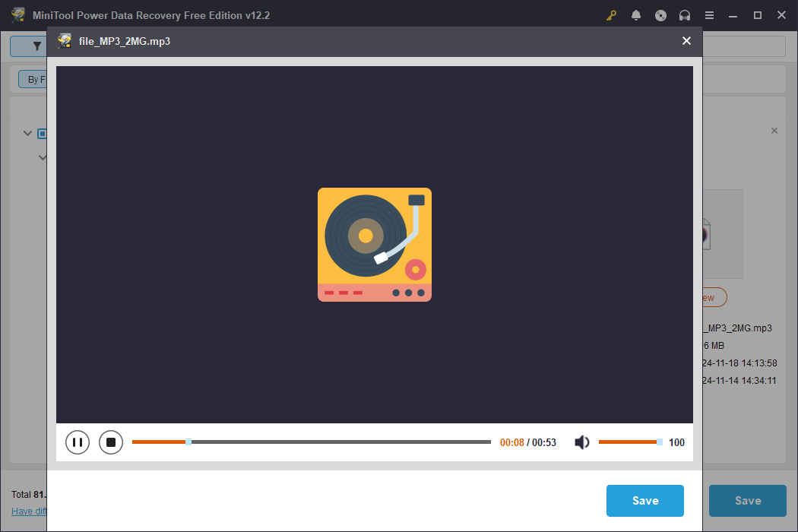Click the file_MP3_2MG.mp3 dialog title
798x532 pixels.
(125, 41)
